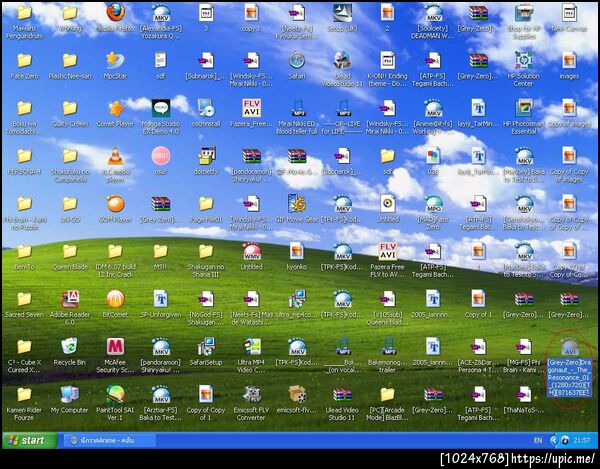Select the Mirai Nikki ED Blood teller MP3
This screenshot has width=600, height=469.
[x=297, y=109]
